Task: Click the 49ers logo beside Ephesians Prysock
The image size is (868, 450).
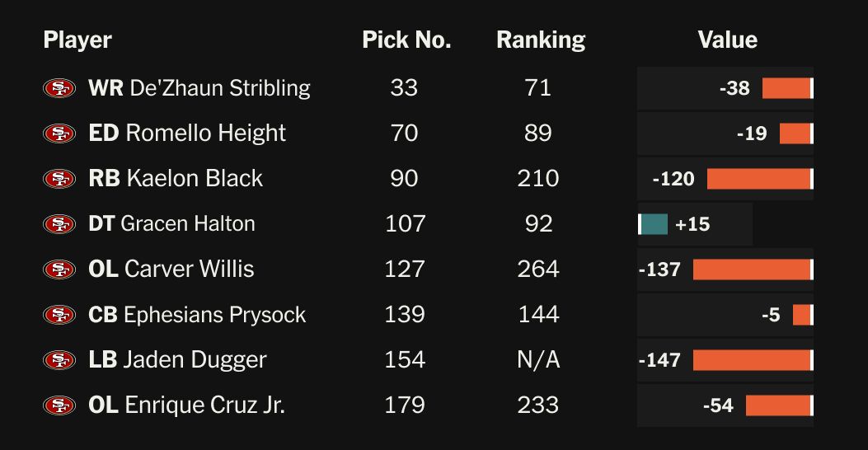Action: pos(59,315)
